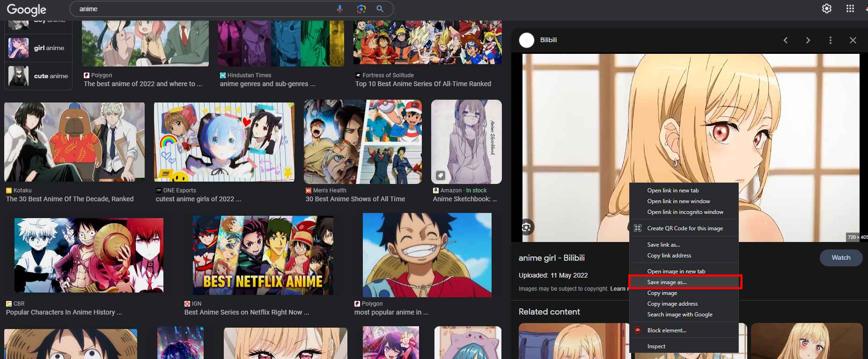Click the uBlock icon in context menu
The image size is (868, 359).
637,330
